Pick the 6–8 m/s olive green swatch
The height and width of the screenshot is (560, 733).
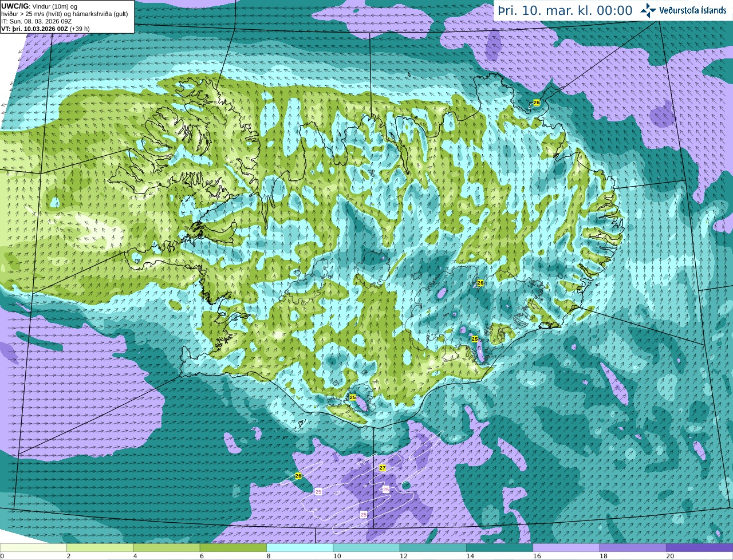[233, 547]
